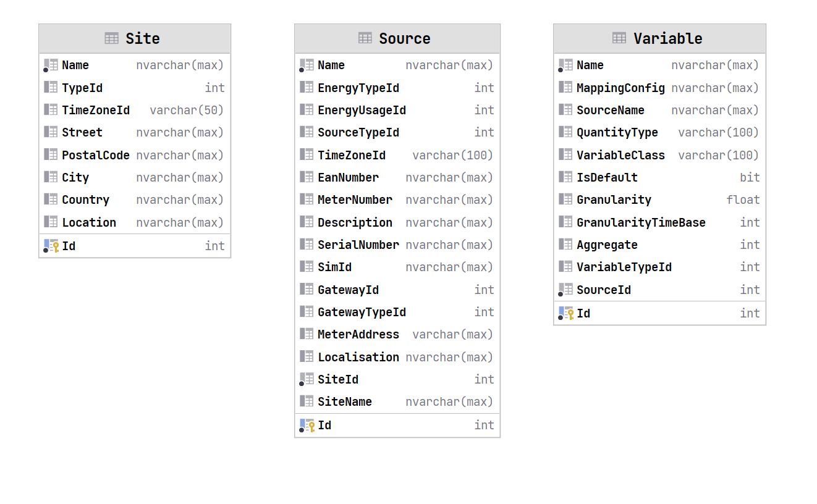
Task: Click the column icon next to EanNumber
Action: (x=307, y=177)
